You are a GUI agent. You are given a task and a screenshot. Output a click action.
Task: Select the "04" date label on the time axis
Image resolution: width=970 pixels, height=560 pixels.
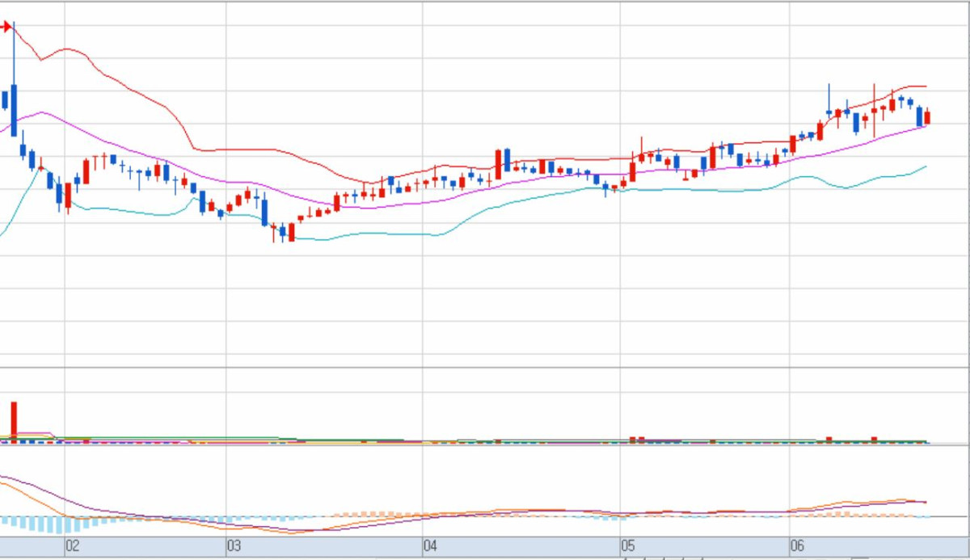coord(430,547)
